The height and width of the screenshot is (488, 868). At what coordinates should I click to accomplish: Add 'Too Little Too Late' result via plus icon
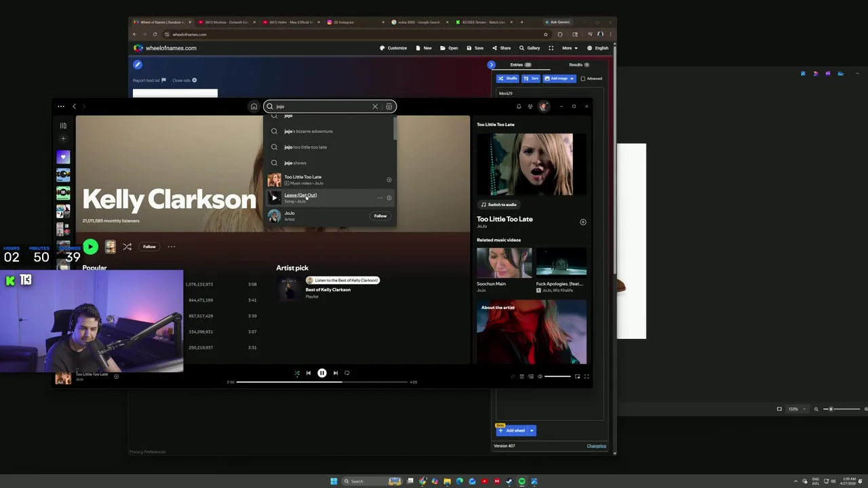point(389,180)
